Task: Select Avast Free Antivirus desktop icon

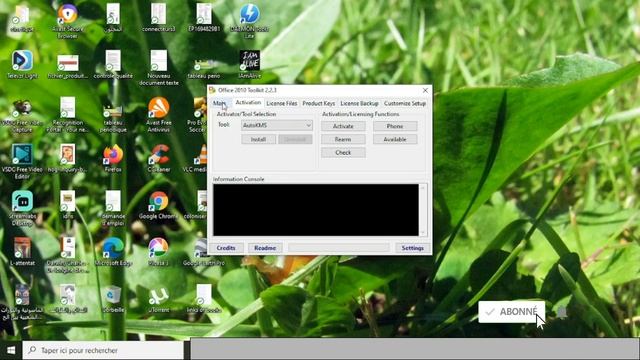Action: coord(159,114)
